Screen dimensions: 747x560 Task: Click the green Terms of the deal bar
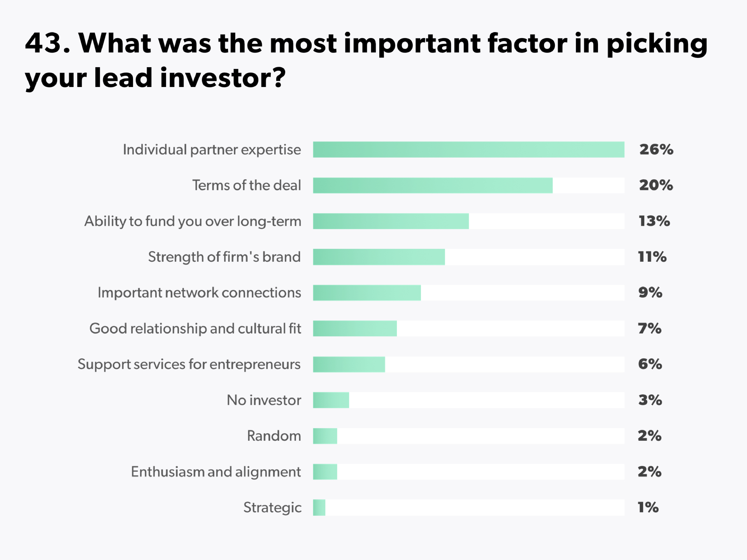click(x=433, y=185)
